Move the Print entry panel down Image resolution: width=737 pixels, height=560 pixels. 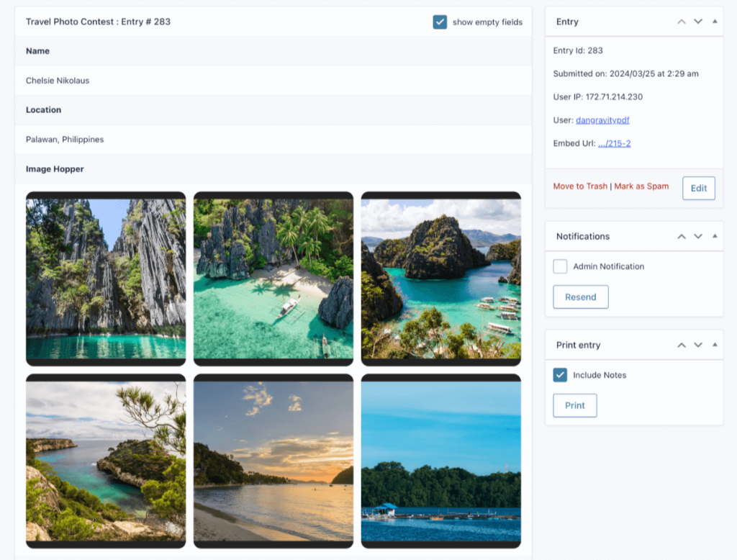[x=697, y=345]
